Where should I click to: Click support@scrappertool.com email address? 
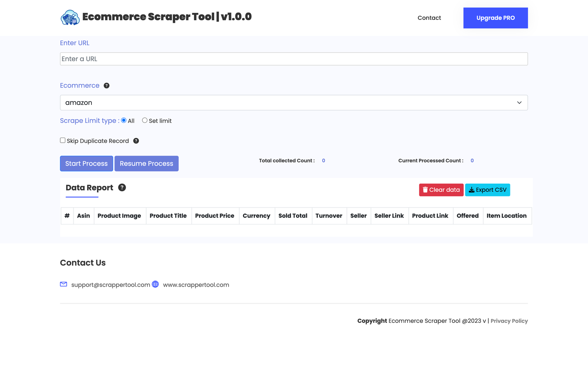(111, 285)
